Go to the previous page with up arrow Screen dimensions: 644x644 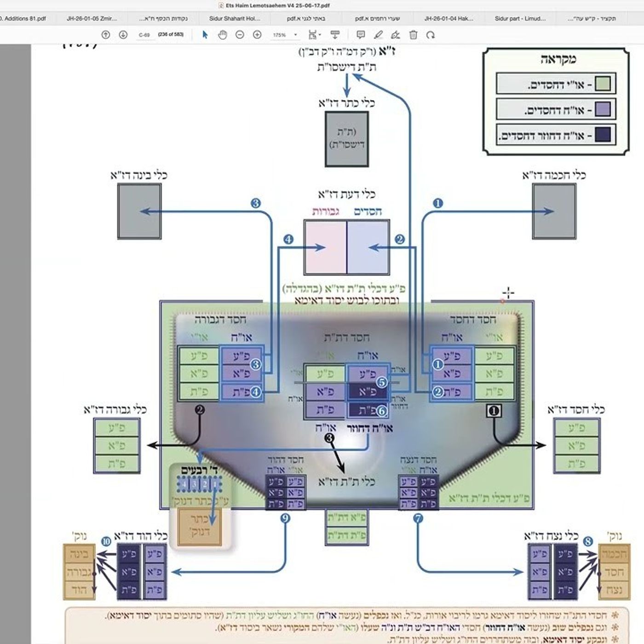coord(106,35)
